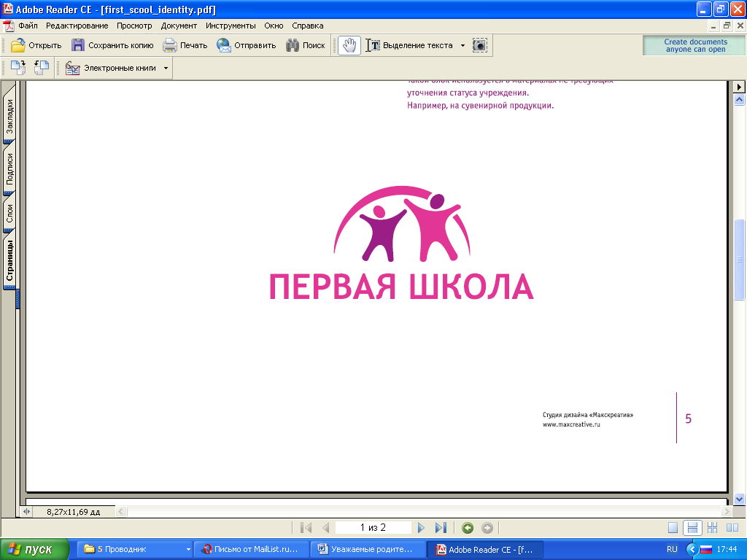Open the 5 Проводник taskbar group
The height and width of the screenshot is (560, 747).
point(136,550)
